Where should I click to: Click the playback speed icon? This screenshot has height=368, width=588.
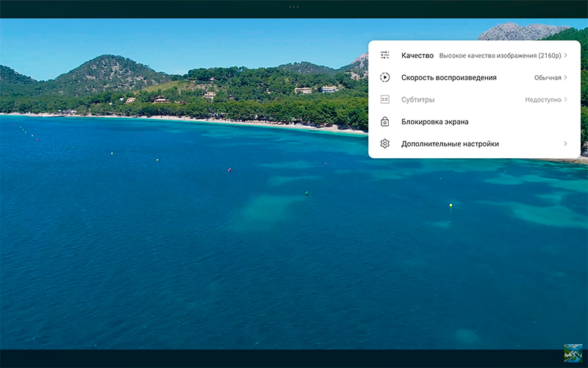384,77
